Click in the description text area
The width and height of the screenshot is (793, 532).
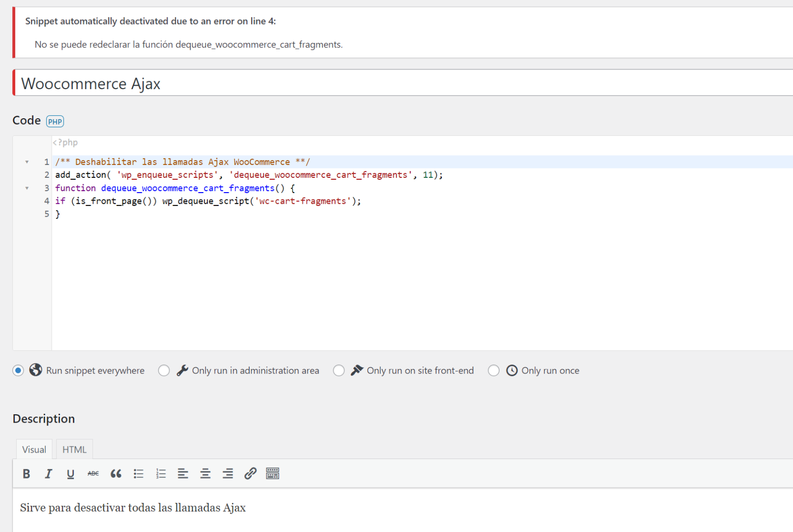403,510
